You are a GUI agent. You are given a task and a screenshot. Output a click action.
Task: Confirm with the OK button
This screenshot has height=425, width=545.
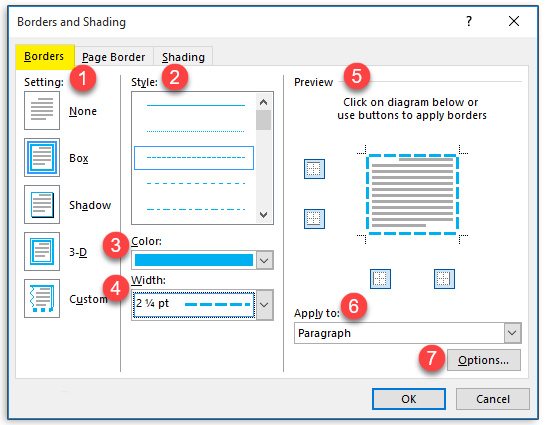[x=409, y=399]
